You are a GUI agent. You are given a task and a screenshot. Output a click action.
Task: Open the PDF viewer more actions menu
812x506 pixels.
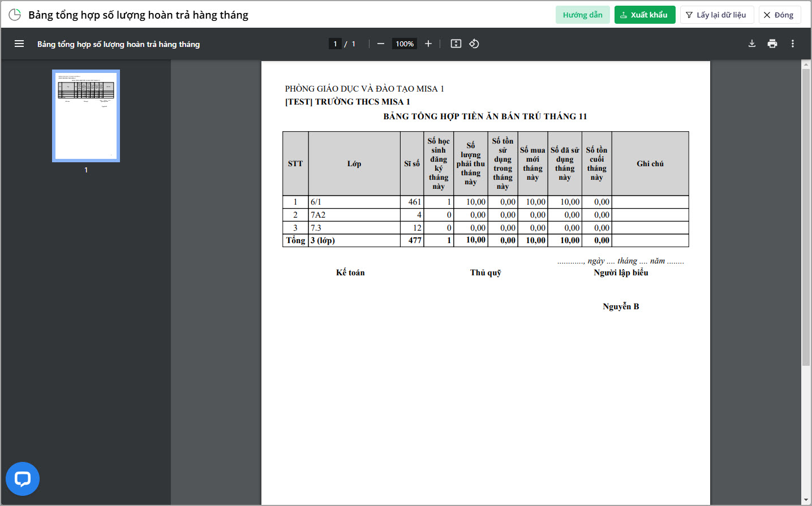793,44
